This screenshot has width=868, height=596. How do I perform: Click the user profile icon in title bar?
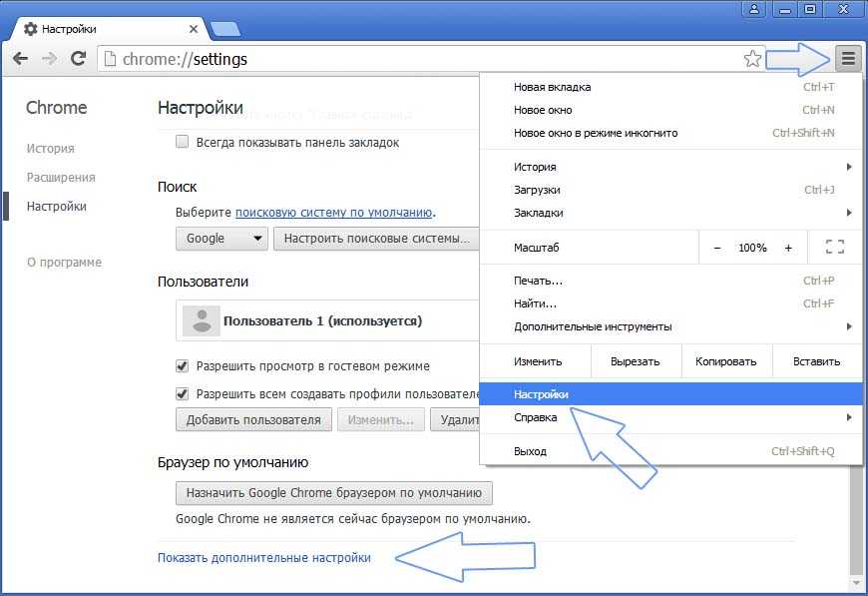[x=754, y=8]
